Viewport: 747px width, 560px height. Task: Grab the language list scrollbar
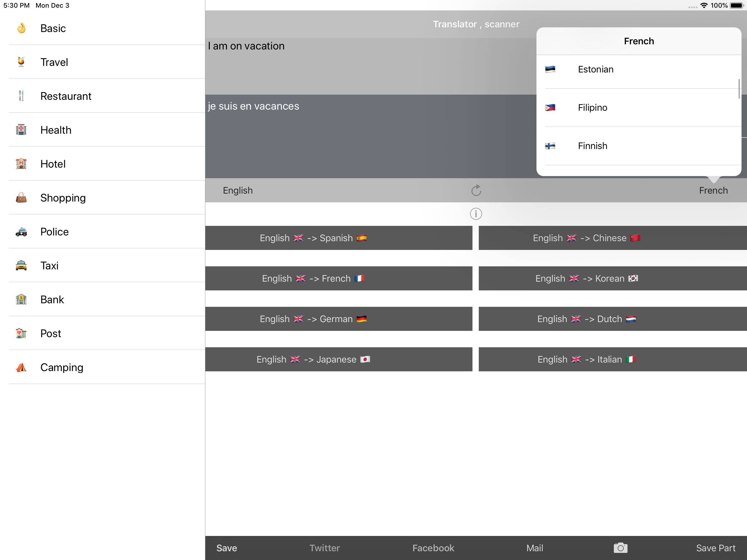click(739, 89)
